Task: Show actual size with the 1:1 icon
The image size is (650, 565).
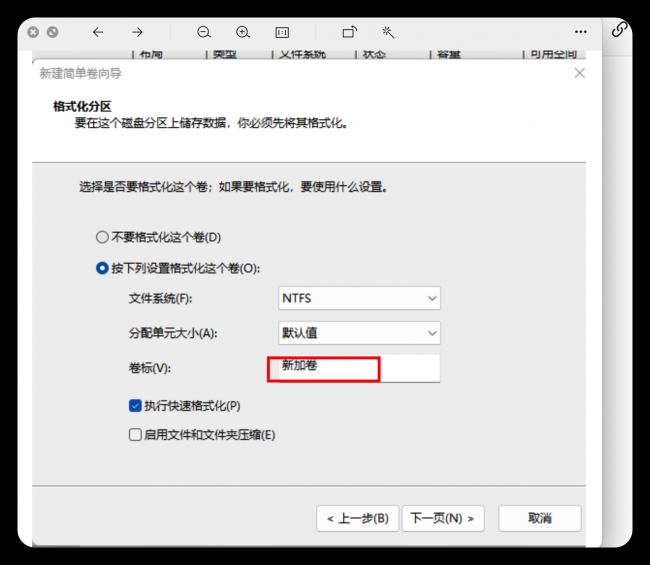Action: tap(282, 32)
